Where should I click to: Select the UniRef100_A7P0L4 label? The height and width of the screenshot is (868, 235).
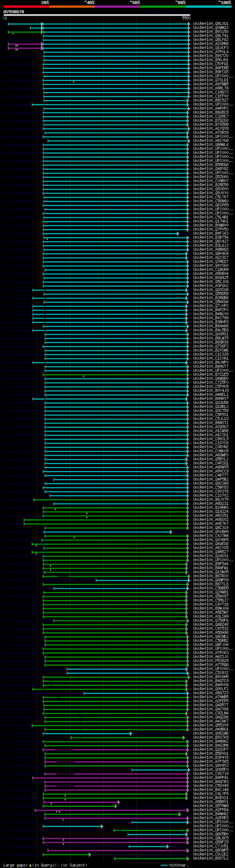click(211, 52)
